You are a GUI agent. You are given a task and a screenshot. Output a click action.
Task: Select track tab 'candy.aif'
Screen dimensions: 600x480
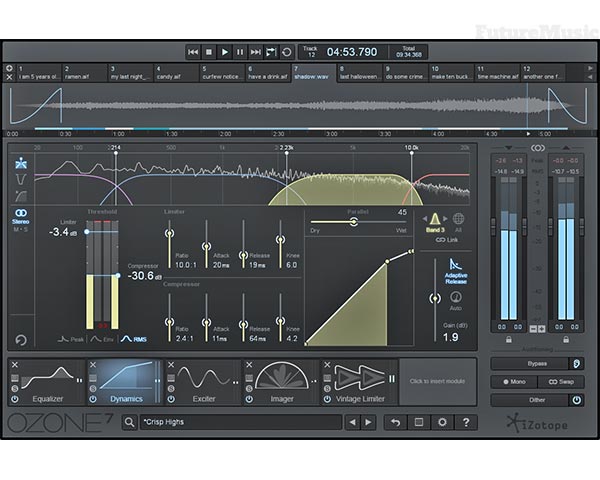[176, 73]
